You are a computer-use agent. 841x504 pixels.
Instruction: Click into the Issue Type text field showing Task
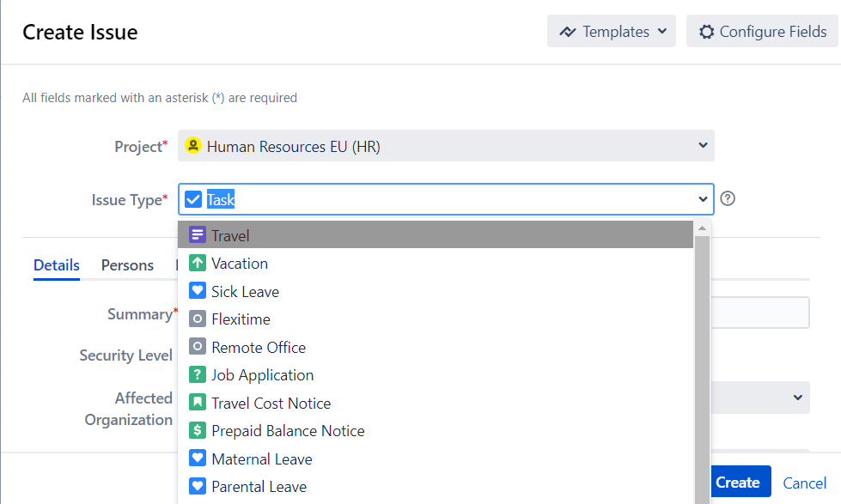coord(446,199)
